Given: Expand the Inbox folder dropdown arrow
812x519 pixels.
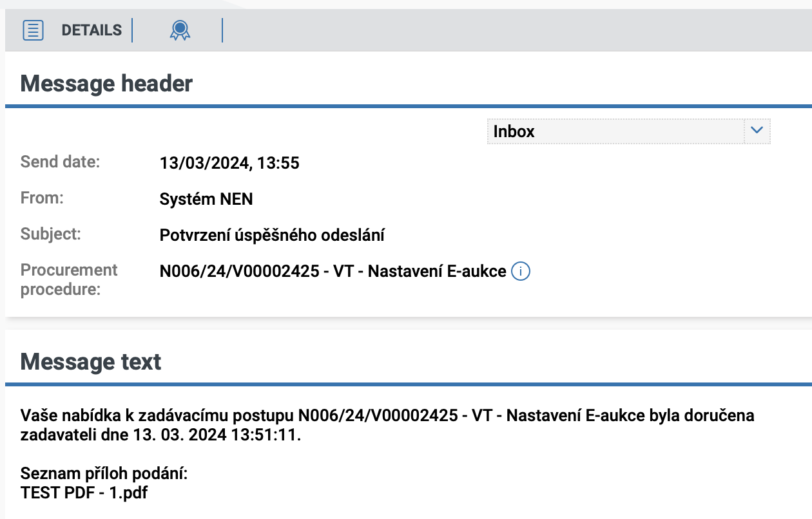Looking at the screenshot, I should [x=757, y=131].
